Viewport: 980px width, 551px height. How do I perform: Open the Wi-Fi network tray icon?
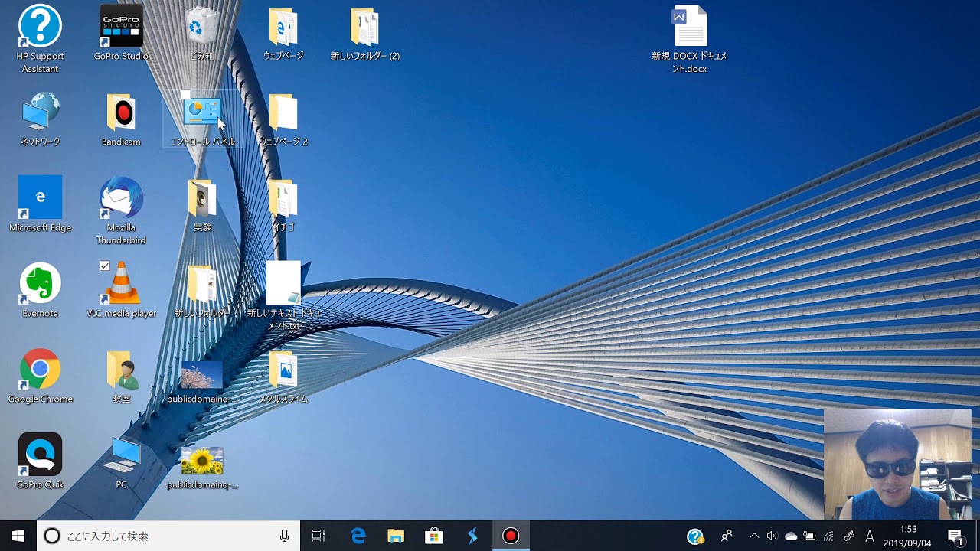[x=829, y=536]
